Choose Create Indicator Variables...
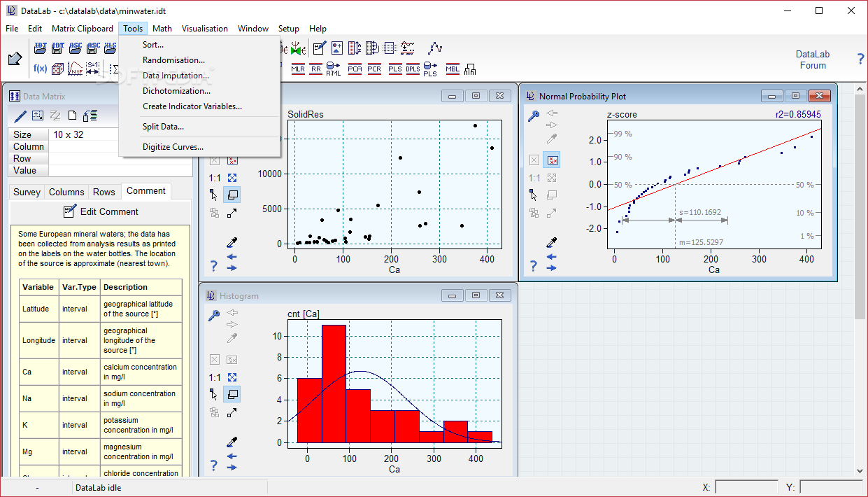The height and width of the screenshot is (497, 868). click(x=192, y=106)
